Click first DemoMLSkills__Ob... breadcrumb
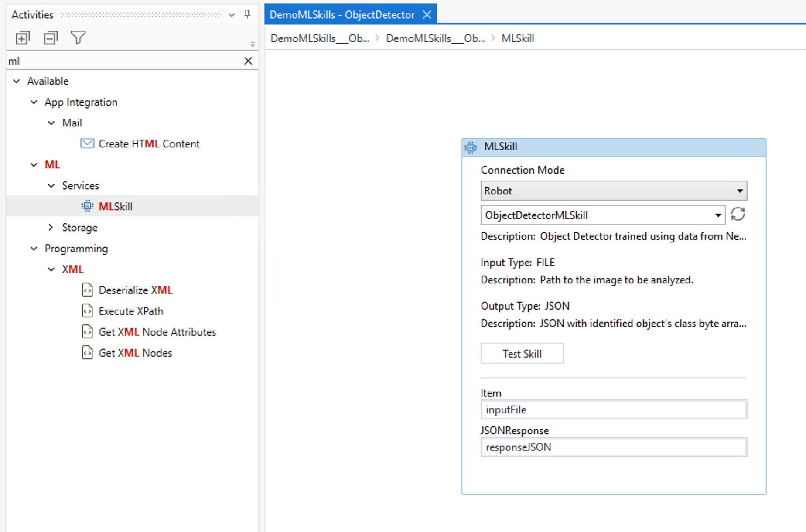806x532 pixels. pos(320,38)
